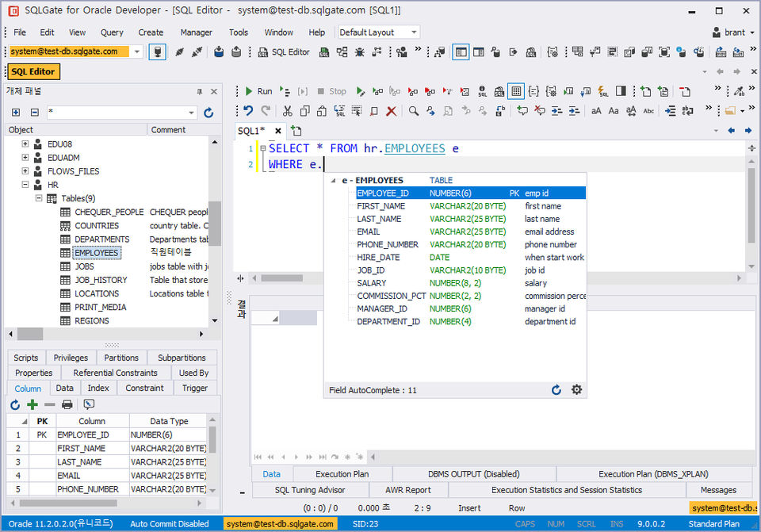Screen dimensions: 761x532
Task: Toggle grid result view in toolbar
Action: (516, 91)
